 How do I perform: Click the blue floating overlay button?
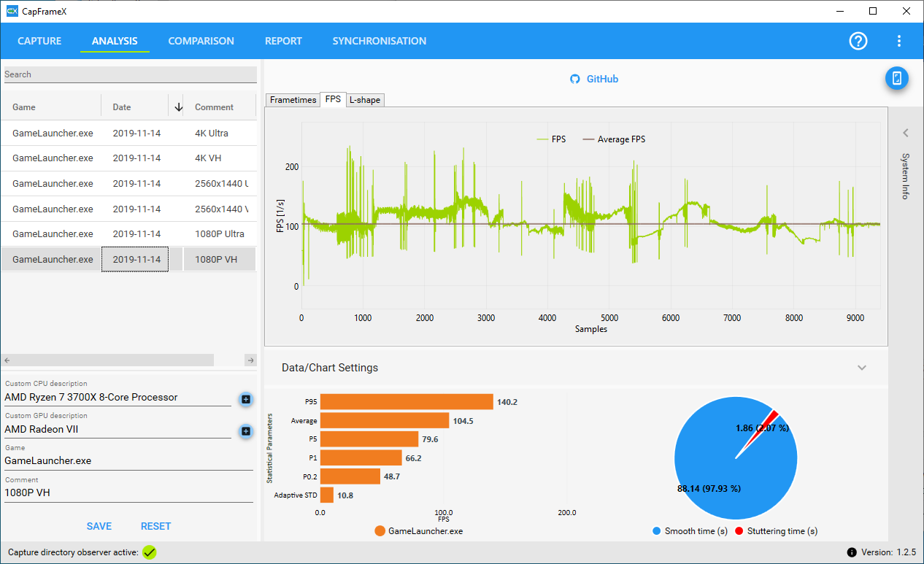897,78
